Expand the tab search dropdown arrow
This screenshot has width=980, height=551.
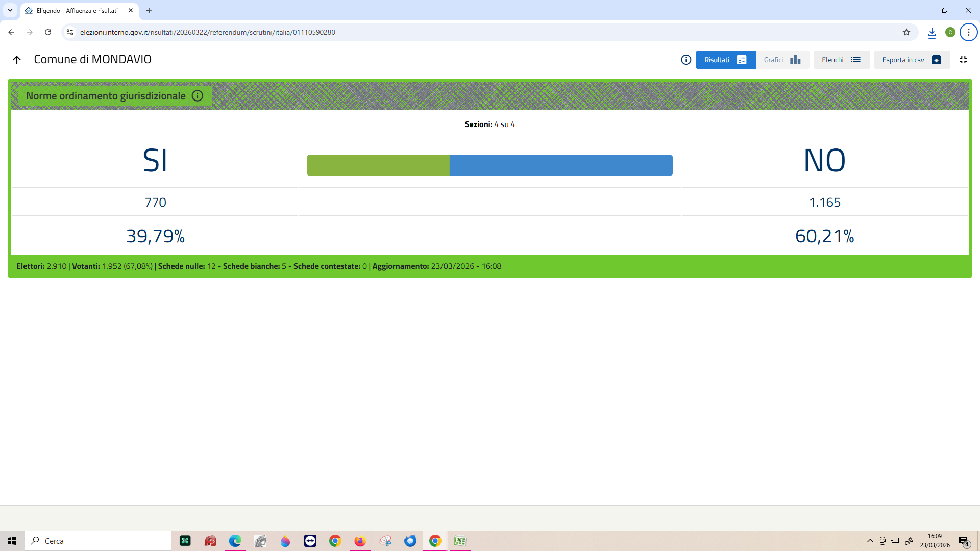[x=10, y=10]
